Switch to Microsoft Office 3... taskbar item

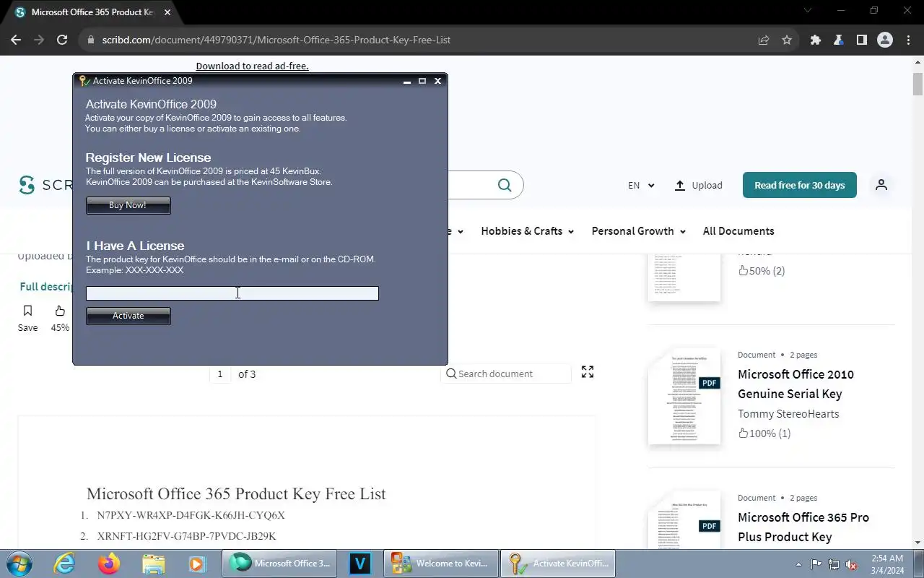coord(280,564)
